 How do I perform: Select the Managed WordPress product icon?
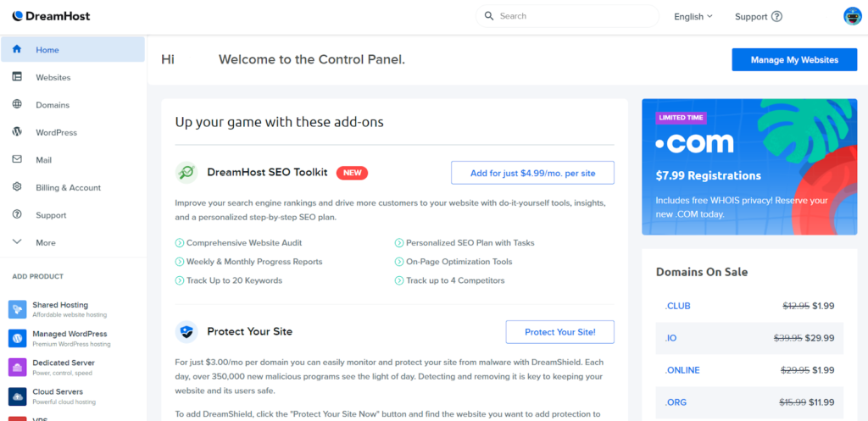click(18, 338)
